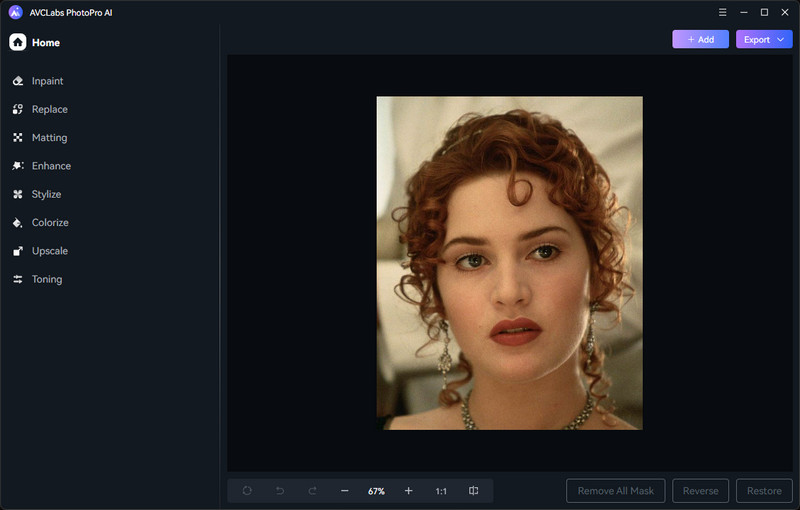
Task: Click the Home icon in sidebar
Action: (x=18, y=42)
